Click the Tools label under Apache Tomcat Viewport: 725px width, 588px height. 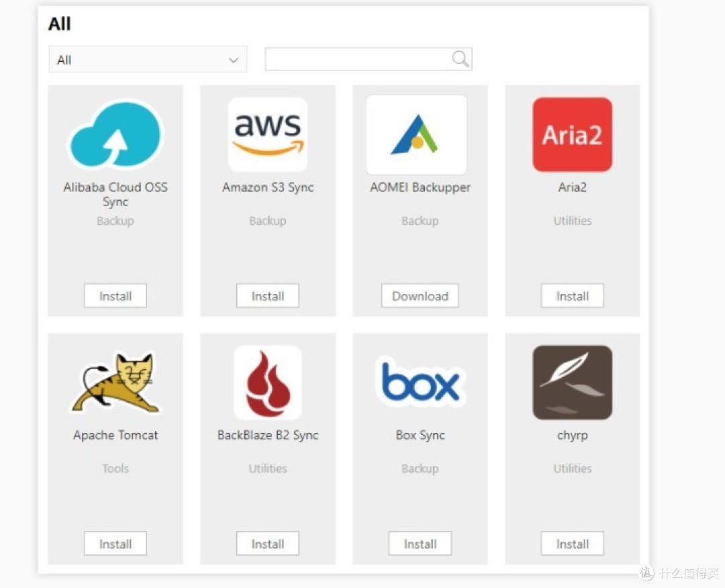[x=115, y=469]
